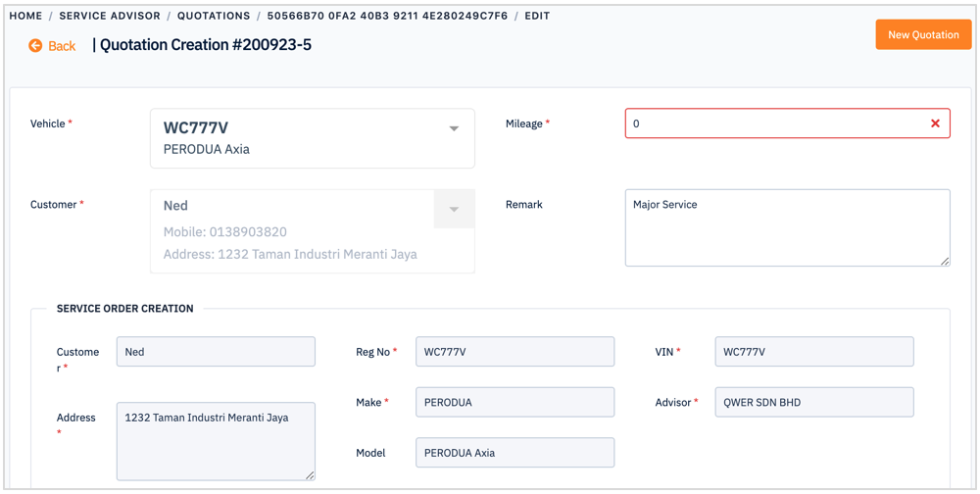
Task: Open the Vehicle dropdown arrow
Action: pos(455,128)
